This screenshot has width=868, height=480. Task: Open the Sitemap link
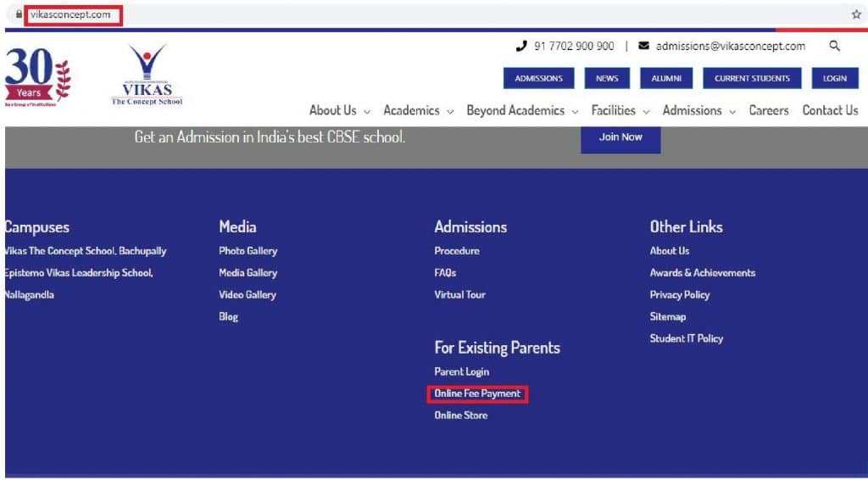[668, 316]
